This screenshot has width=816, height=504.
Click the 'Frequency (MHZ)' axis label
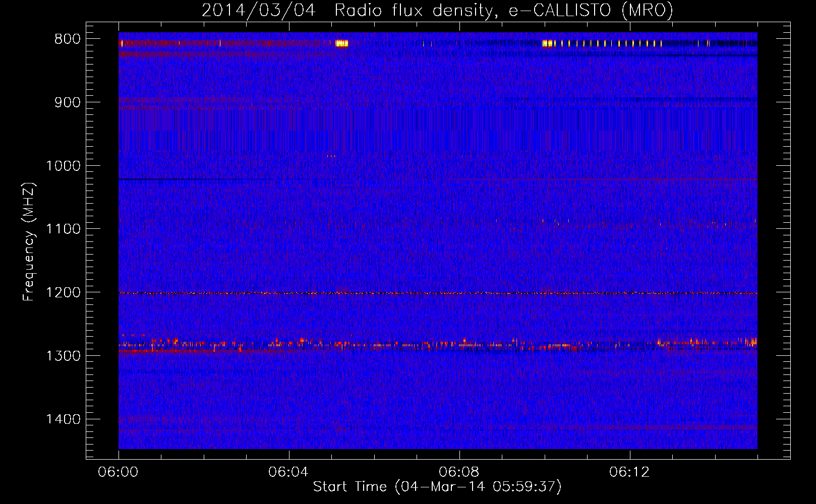pos(29,242)
